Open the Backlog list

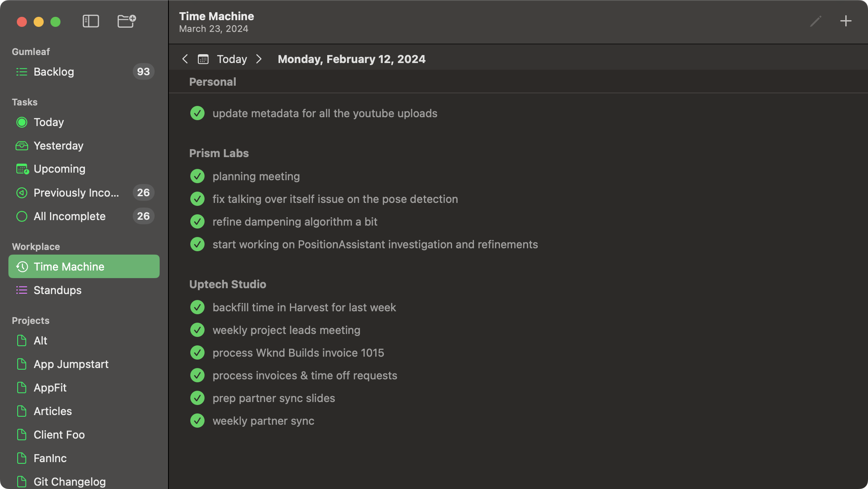(54, 72)
